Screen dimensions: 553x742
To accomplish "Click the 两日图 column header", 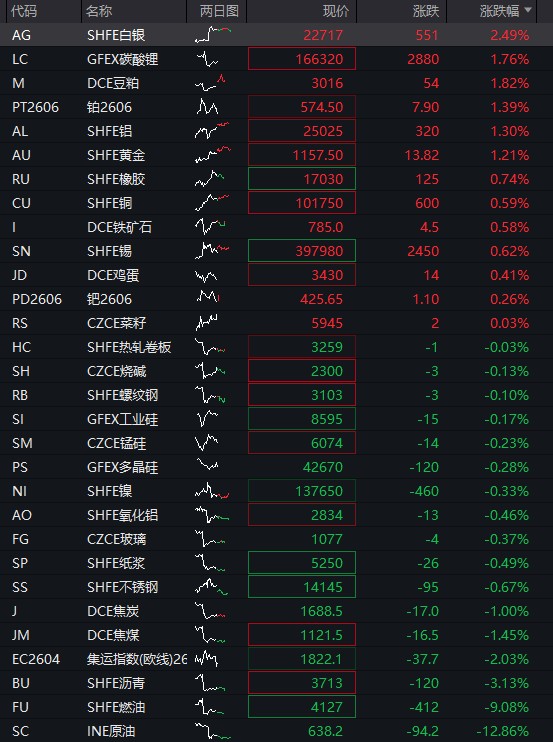I will 219,11.
